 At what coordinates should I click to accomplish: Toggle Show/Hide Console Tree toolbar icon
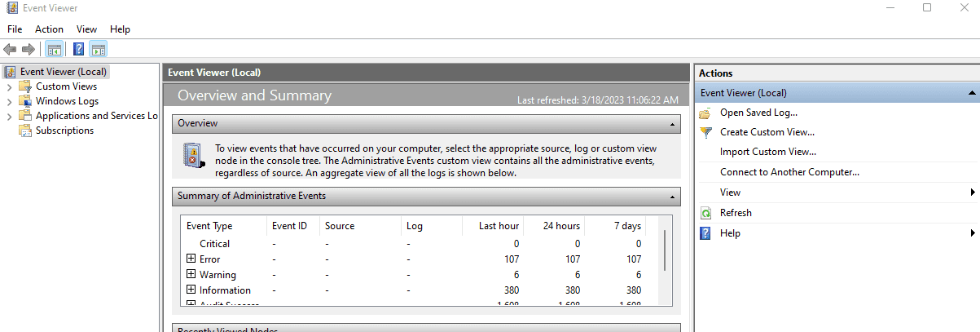point(54,49)
